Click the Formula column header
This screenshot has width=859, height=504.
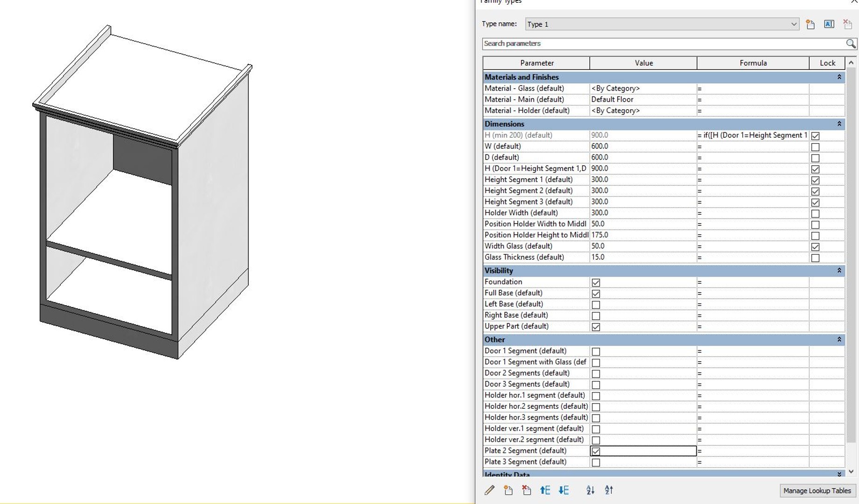click(753, 63)
